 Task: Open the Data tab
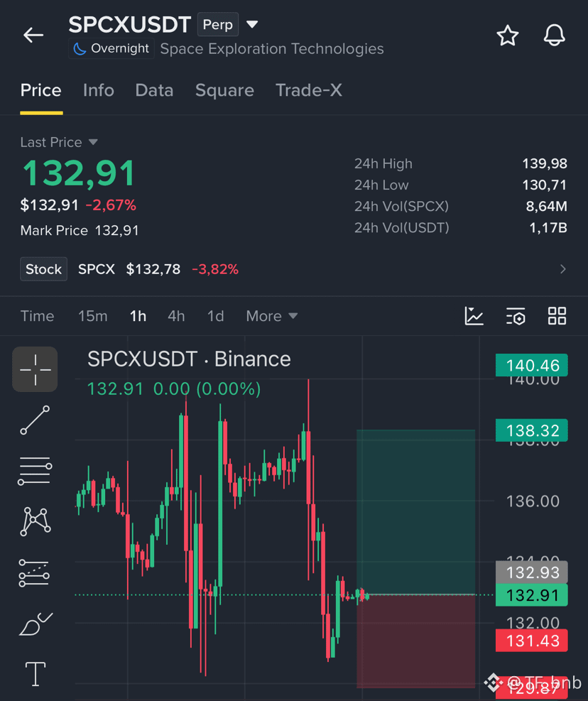click(x=154, y=91)
